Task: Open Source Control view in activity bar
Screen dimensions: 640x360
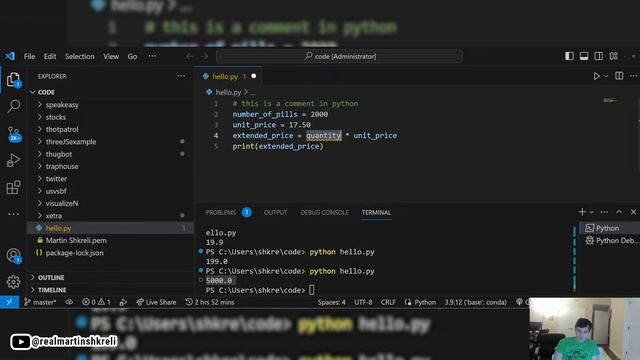Action: 13,133
